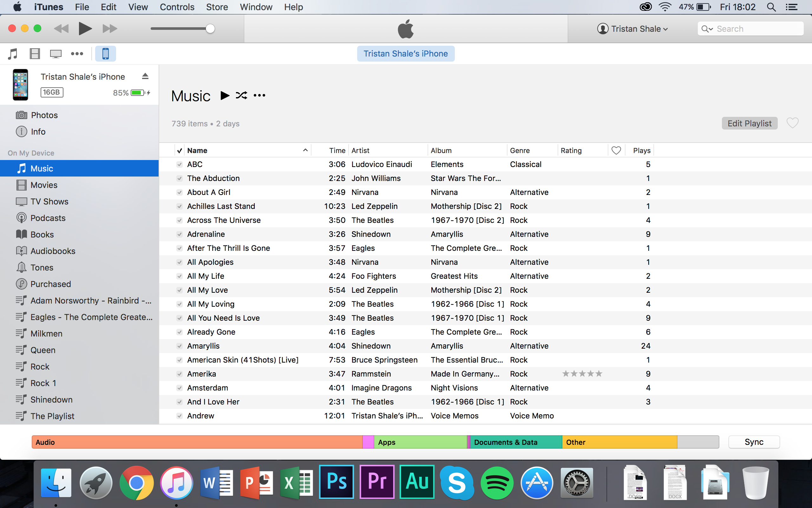Click the Tristan Shale's iPhone tab

(406, 54)
